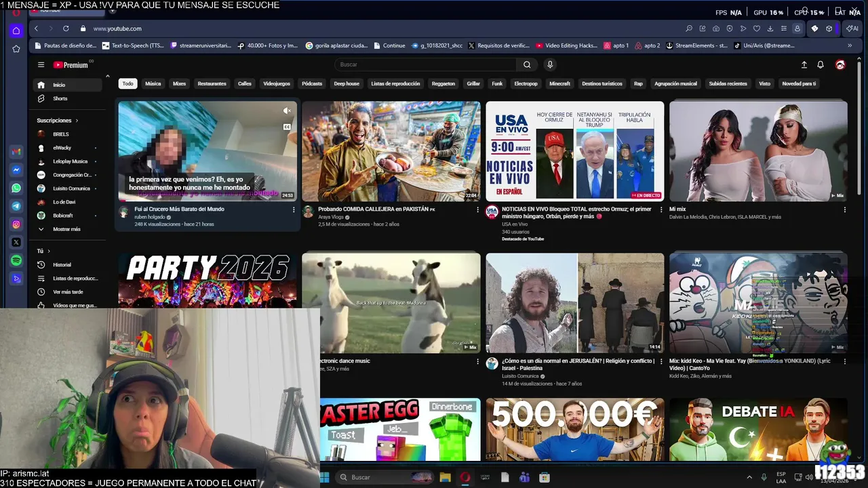The width and height of the screenshot is (868, 488).
Task: Open options menu for Pakistan street food video
Action: click(477, 209)
